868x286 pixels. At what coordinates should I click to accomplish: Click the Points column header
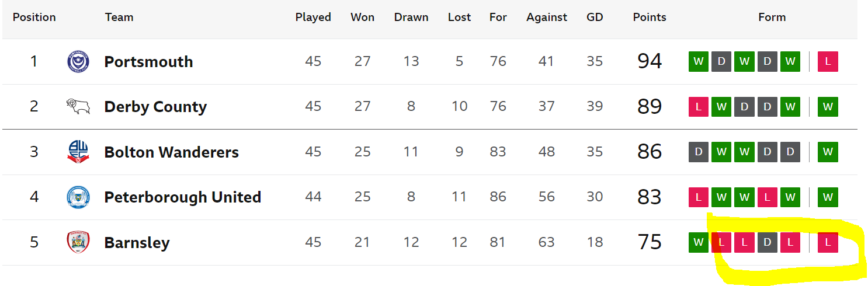pyautogui.click(x=650, y=17)
